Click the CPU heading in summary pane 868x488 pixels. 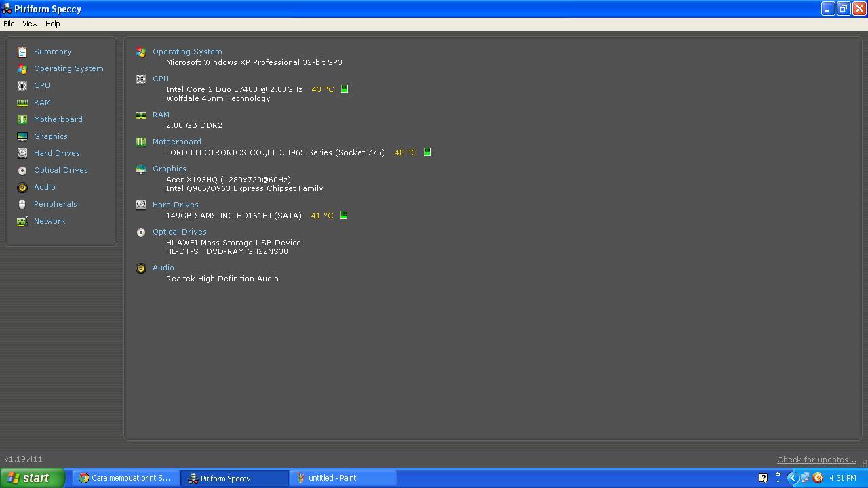point(161,79)
